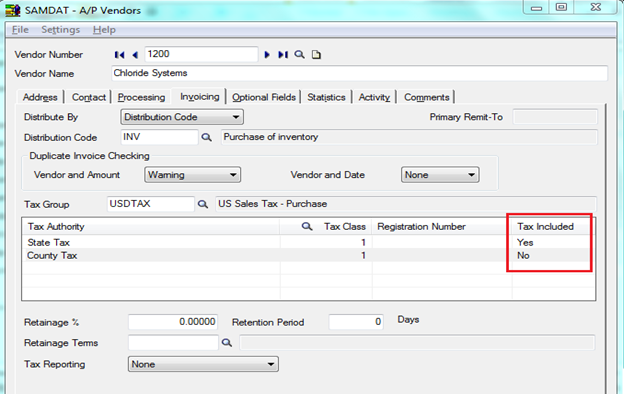Switch to the Contact tab

pos(89,97)
